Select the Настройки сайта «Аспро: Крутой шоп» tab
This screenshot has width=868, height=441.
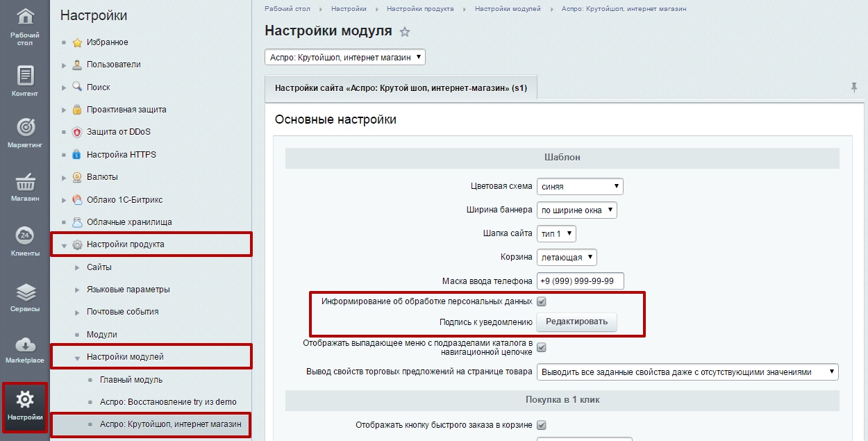(401, 88)
